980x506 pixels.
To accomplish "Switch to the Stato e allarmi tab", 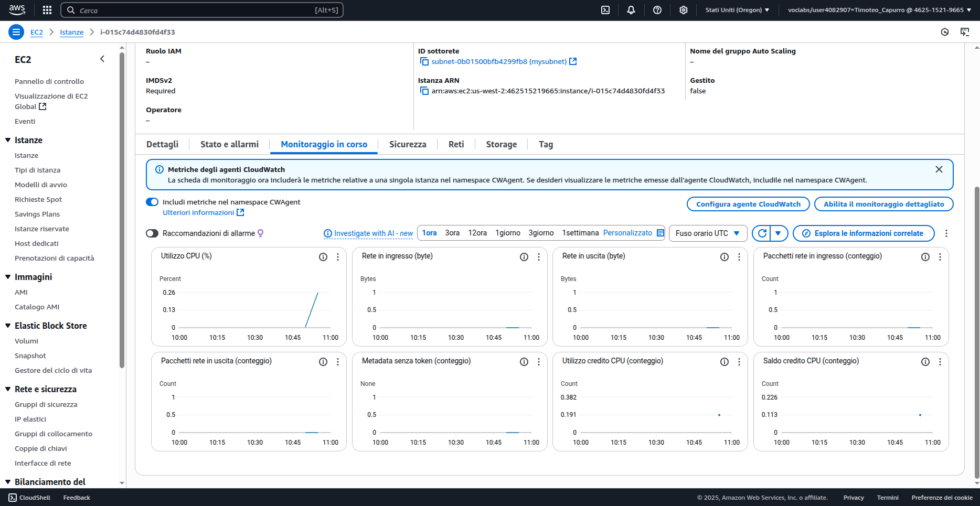I will [229, 144].
